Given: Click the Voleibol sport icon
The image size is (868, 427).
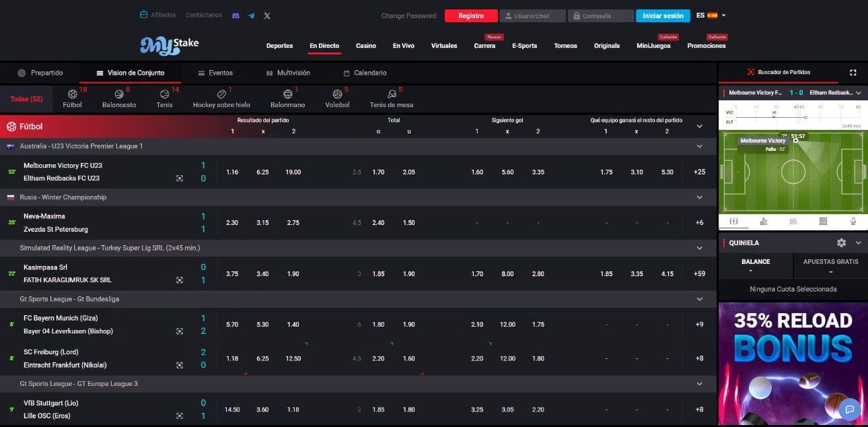Looking at the screenshot, I should tap(337, 94).
